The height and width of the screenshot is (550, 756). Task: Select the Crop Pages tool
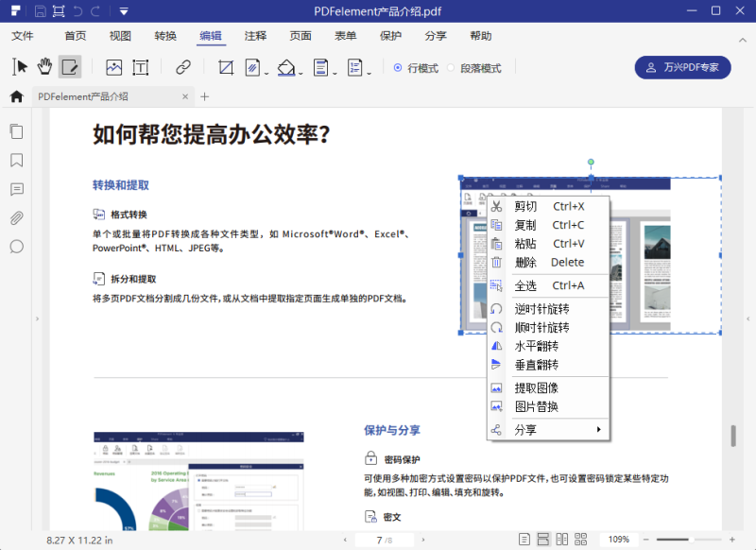[x=226, y=67]
